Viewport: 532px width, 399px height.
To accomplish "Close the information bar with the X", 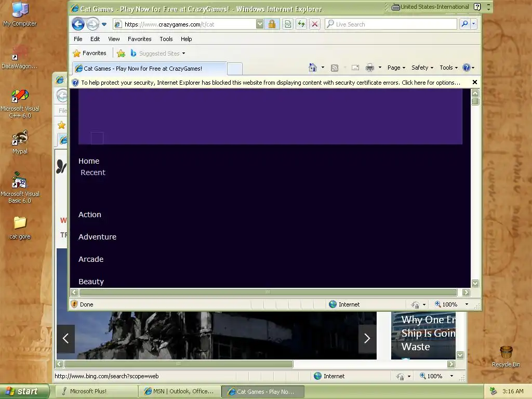I will point(475,82).
